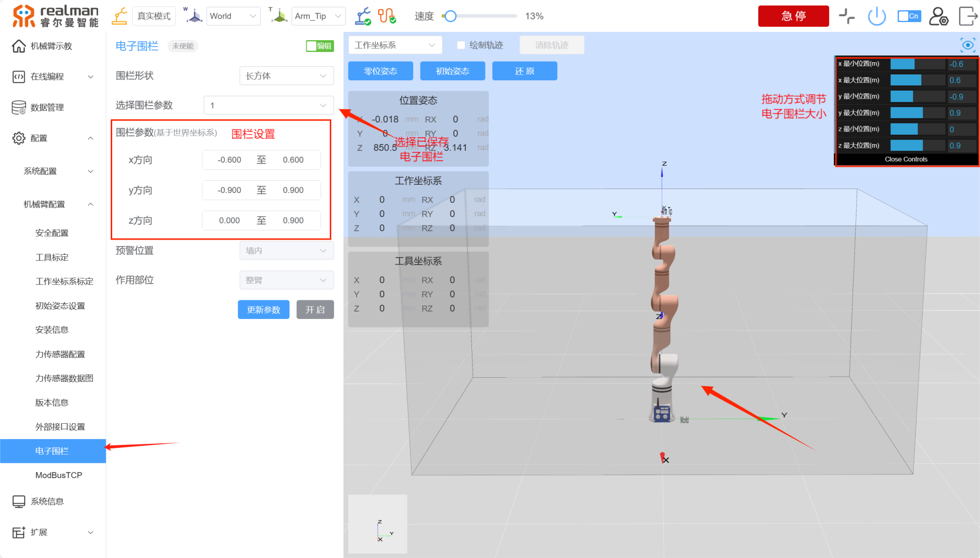Click the x 最小位置 slider bar
The width and height of the screenshot is (980, 558).
(x=917, y=64)
